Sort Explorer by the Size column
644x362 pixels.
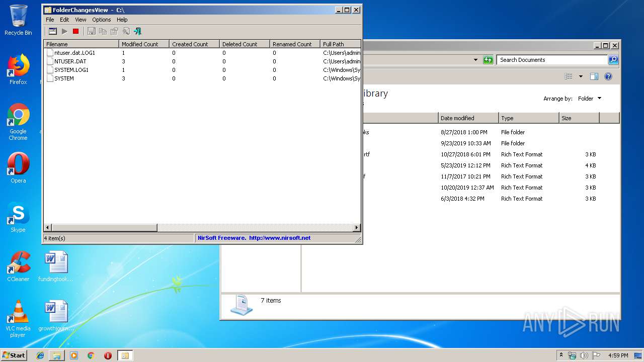click(x=579, y=118)
